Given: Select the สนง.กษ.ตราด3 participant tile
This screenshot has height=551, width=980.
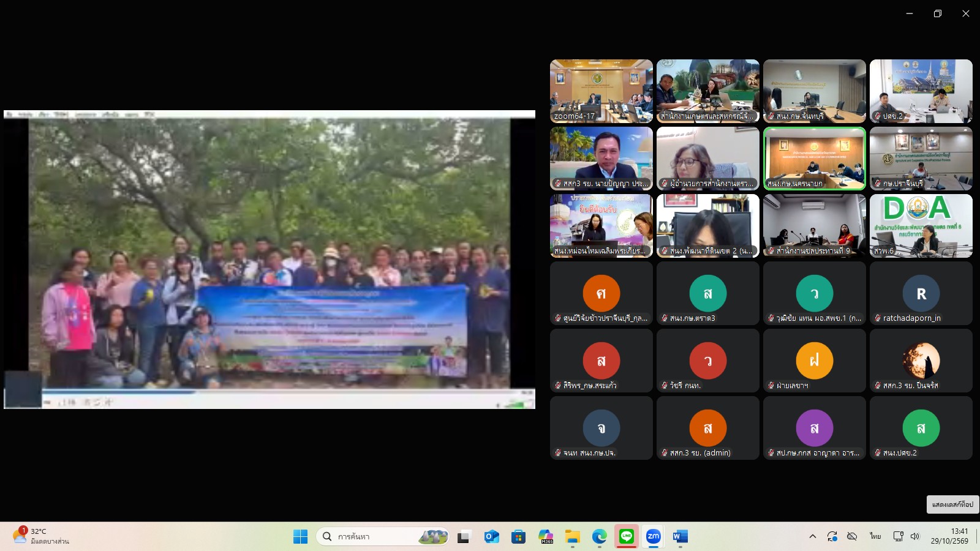Looking at the screenshot, I should pos(708,293).
